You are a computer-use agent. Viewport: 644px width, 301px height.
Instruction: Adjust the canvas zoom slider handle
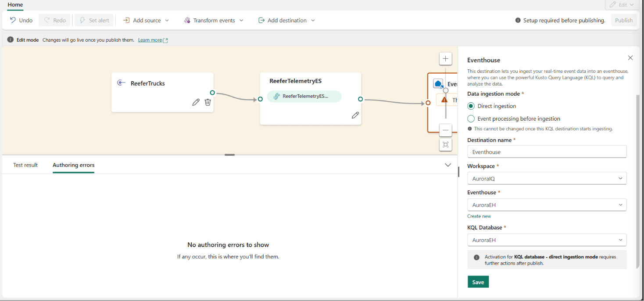point(445,90)
